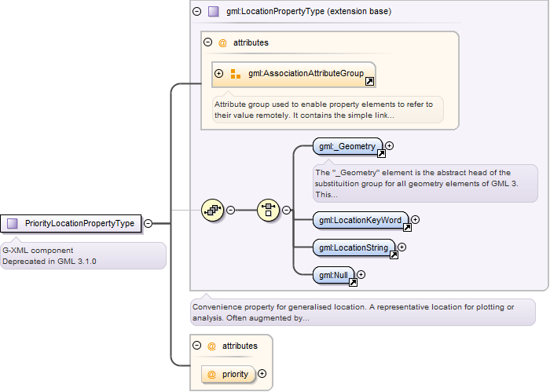Click the choice compositor icon
This screenshot has height=392, width=550.
[269, 210]
